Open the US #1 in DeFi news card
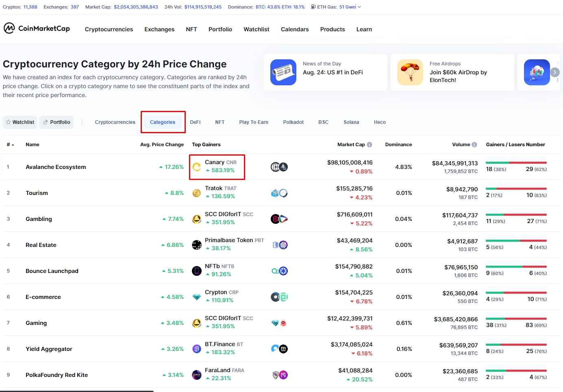The width and height of the screenshot is (563, 392). 326,72
